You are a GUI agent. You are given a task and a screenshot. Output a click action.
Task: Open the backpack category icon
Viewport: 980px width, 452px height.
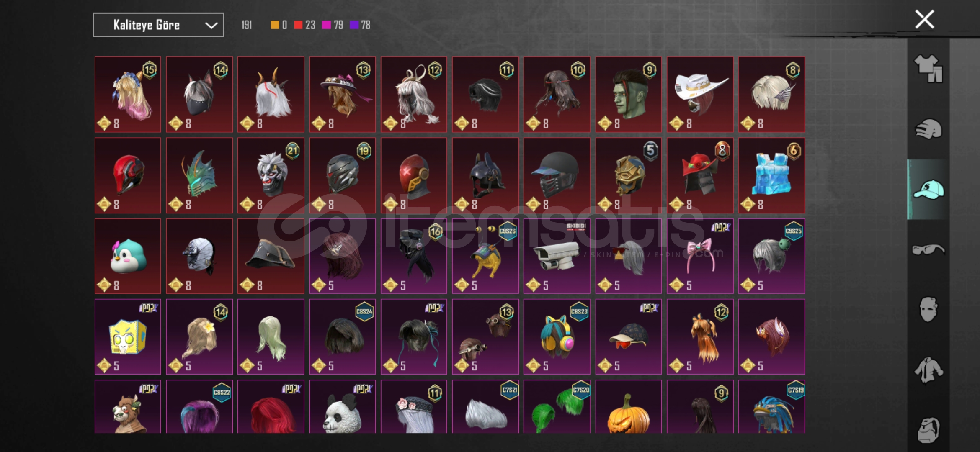[x=928, y=430]
